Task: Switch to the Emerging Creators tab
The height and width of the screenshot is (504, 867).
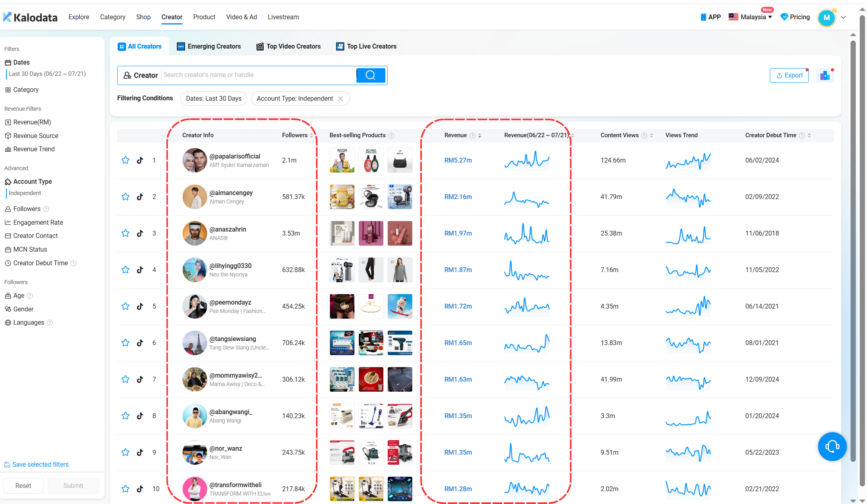Action: (209, 47)
